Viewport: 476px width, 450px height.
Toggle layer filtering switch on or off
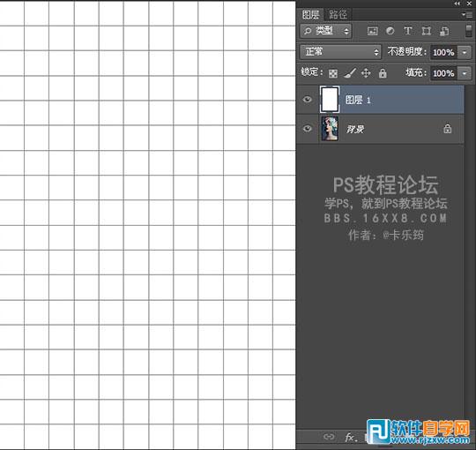469,31
